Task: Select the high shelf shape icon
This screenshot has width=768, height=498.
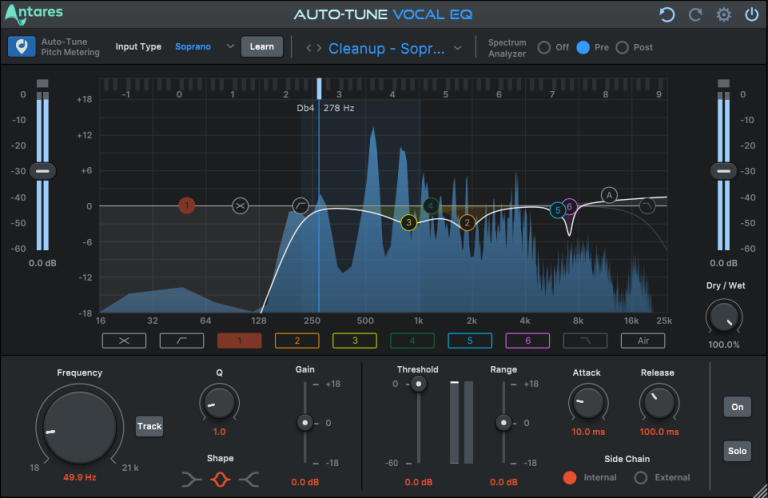Action: [249, 480]
